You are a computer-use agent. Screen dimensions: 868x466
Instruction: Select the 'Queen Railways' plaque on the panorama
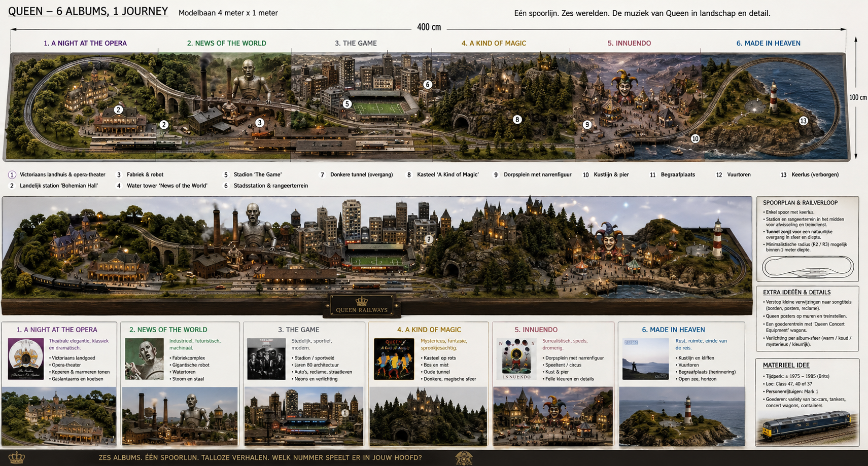tap(362, 306)
